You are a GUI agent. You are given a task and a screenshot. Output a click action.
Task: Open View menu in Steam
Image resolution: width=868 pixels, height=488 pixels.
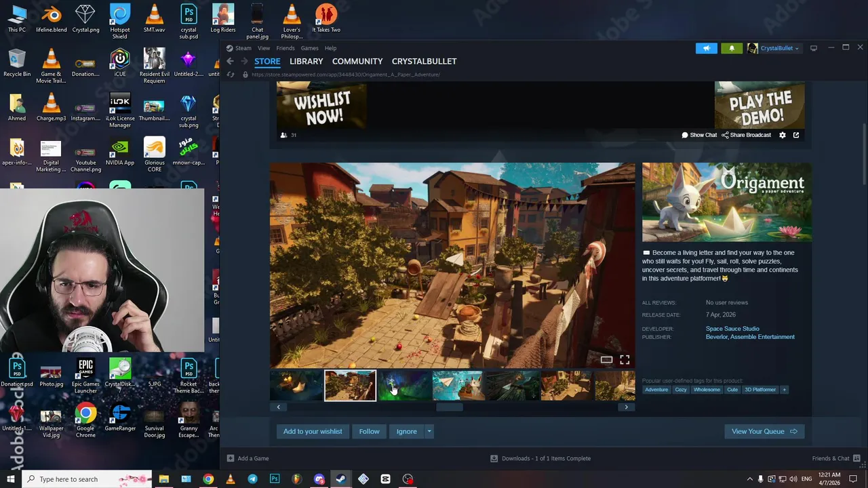(x=264, y=48)
